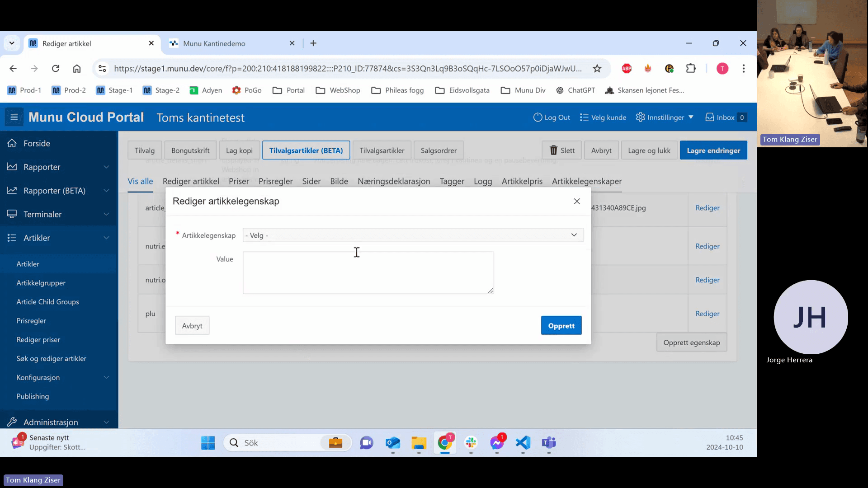Viewport: 868px width, 488px height.
Task: Bookmark this page with star icon
Action: 597,69
